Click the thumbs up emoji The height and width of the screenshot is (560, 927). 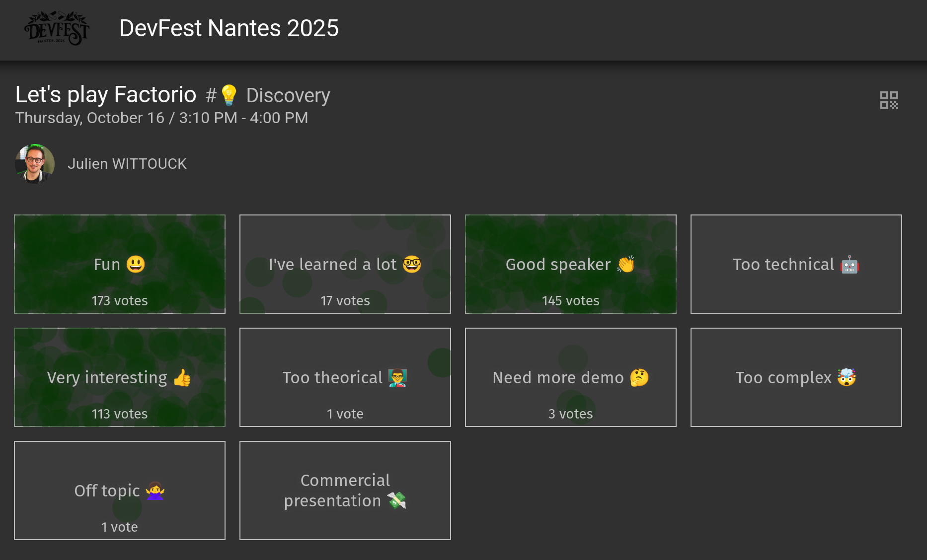[x=182, y=378]
